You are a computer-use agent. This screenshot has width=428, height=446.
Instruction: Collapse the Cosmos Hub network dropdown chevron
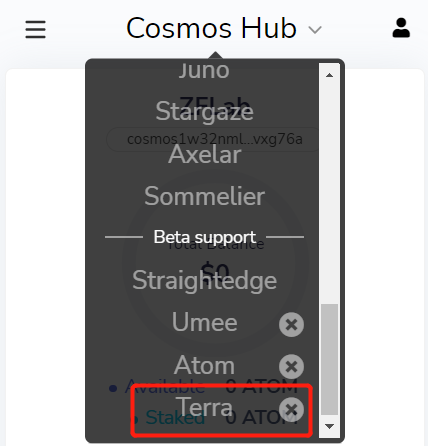[315, 30]
